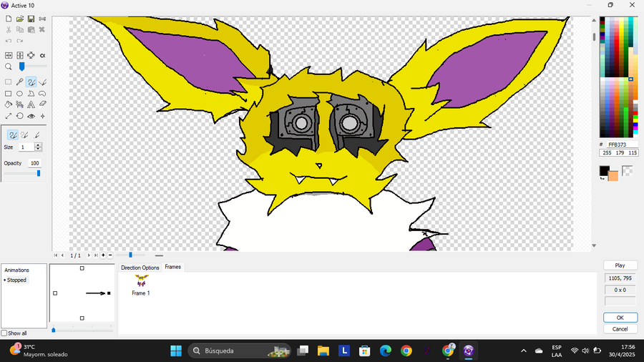Screen dimensions: 644x362
Task: Select the Text tool
Action: point(31,104)
